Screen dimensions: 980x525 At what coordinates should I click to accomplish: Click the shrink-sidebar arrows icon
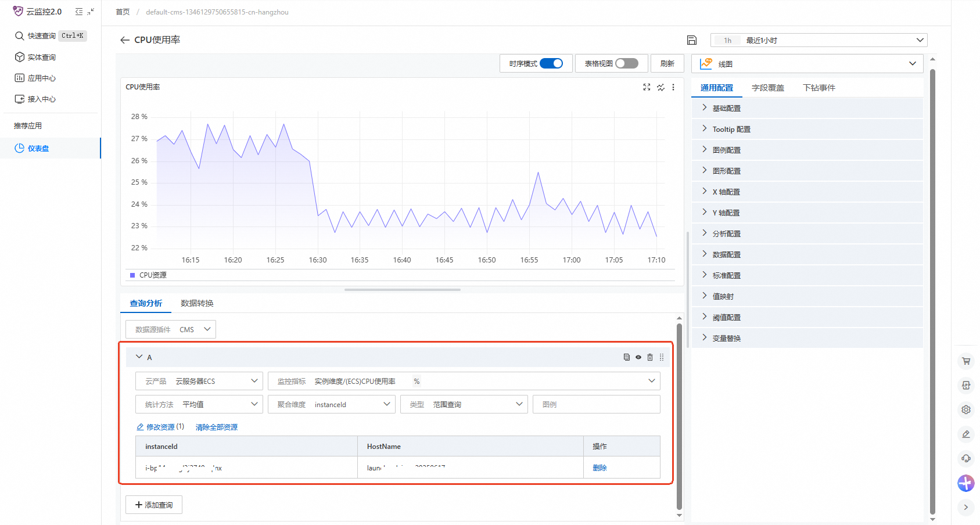tap(91, 12)
